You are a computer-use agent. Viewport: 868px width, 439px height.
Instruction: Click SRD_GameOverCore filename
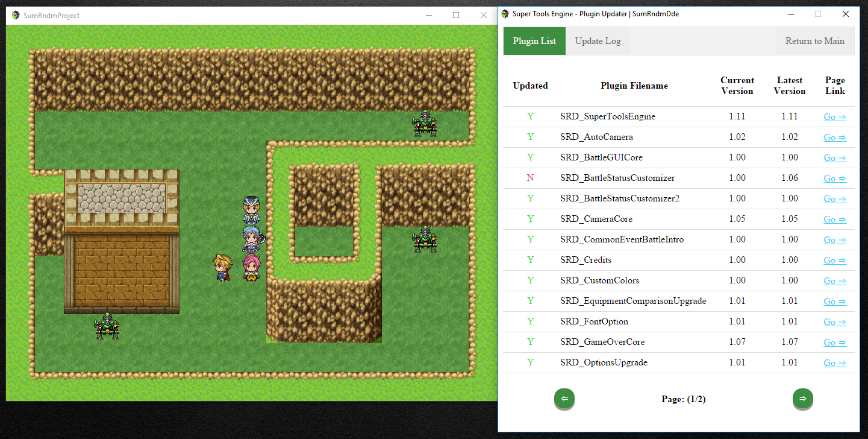tap(602, 342)
